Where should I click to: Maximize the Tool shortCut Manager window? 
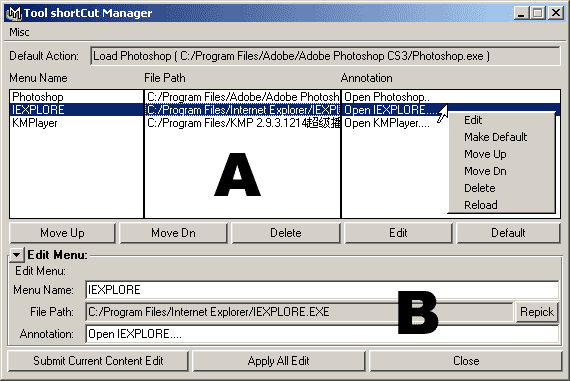538,13
